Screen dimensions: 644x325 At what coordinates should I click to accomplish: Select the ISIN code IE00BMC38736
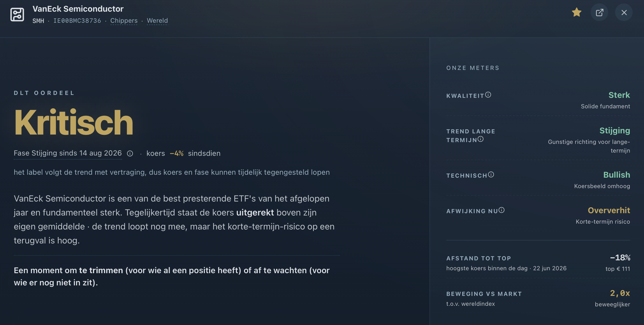coord(77,21)
